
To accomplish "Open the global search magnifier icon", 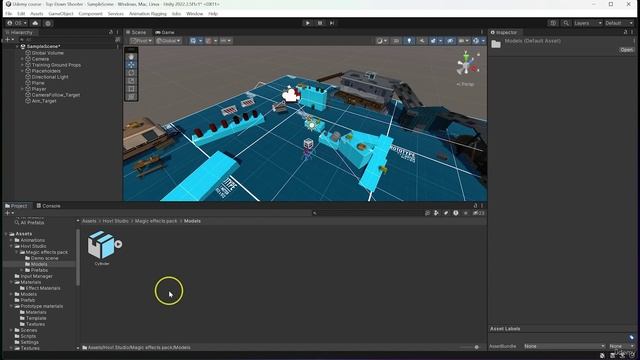I will [x=566, y=23].
